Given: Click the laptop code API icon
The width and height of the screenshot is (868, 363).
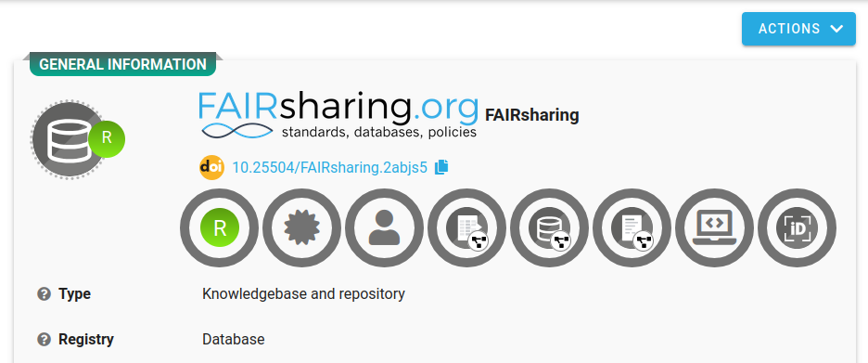Looking at the screenshot, I should pos(715,227).
